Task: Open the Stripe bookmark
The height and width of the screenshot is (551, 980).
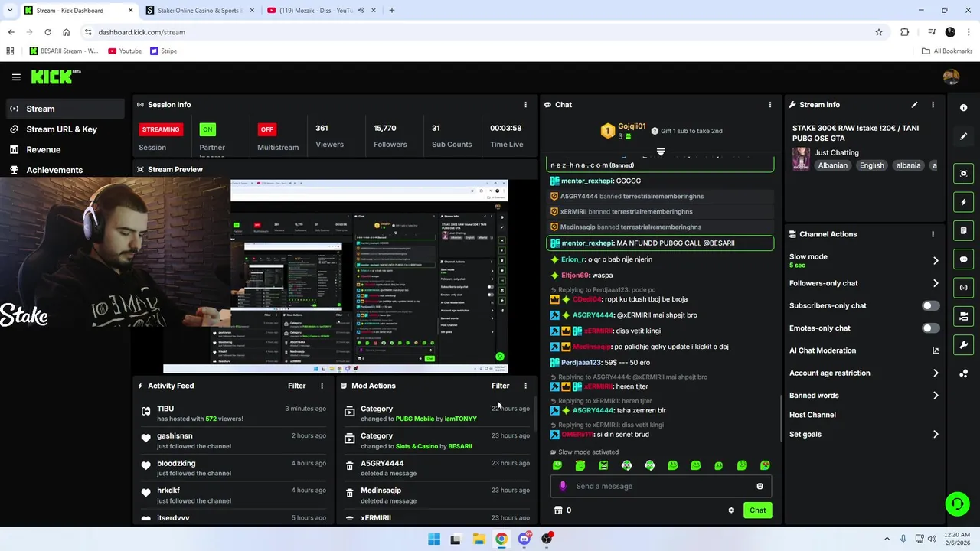Action: point(163,51)
